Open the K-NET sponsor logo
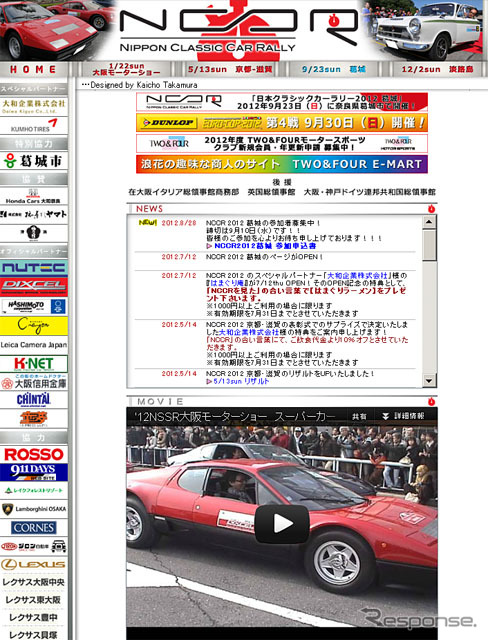This screenshot has width=488, height=640. (x=34, y=363)
